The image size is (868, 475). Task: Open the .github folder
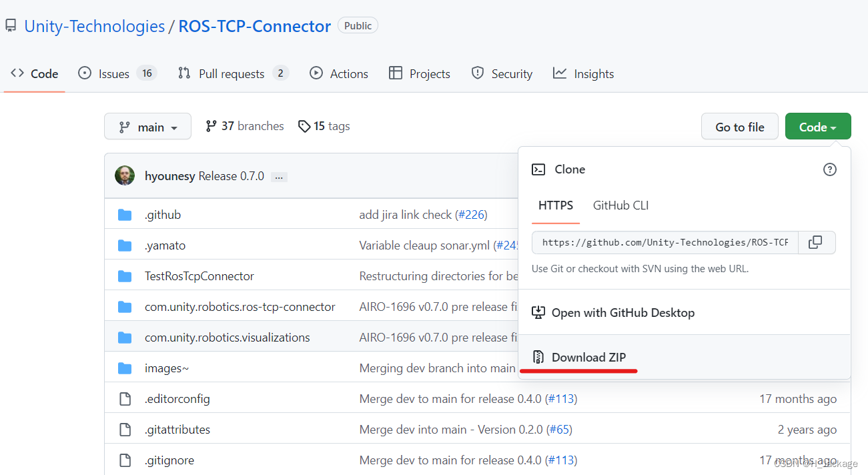[163, 215]
